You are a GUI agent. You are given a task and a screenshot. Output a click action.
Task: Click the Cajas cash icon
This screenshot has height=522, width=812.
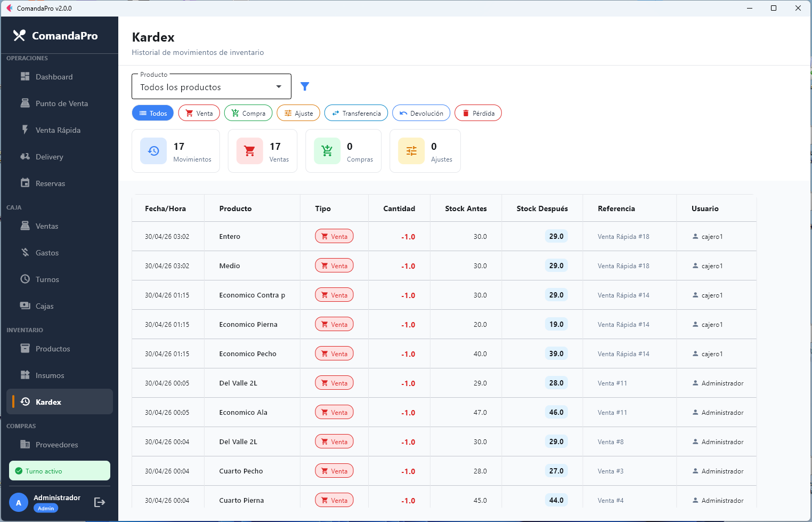click(25, 306)
